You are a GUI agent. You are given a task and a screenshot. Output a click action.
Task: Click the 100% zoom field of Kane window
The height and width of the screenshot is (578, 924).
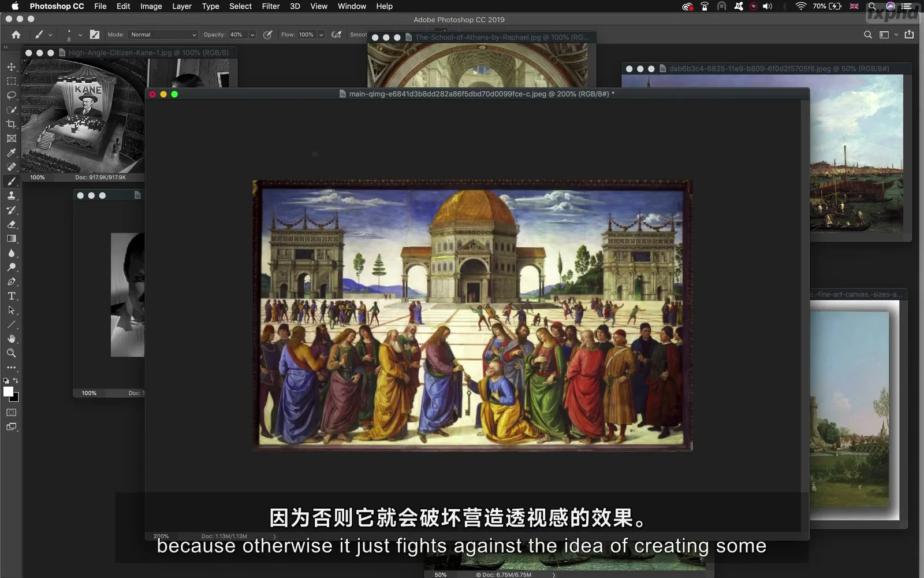[x=38, y=177]
